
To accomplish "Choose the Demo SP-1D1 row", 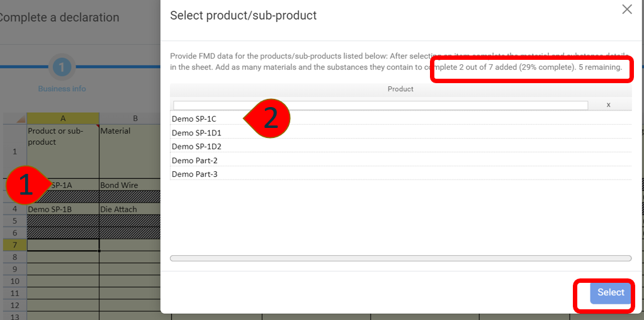I will (x=196, y=133).
